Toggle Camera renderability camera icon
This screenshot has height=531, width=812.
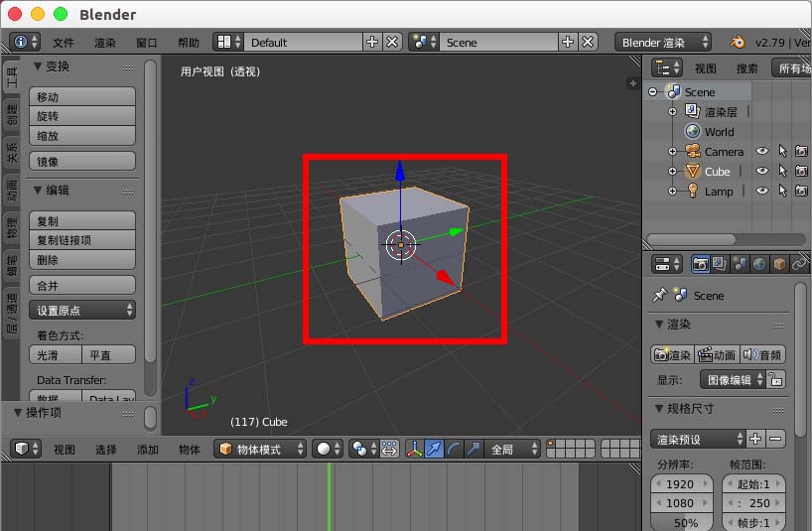[x=802, y=151]
